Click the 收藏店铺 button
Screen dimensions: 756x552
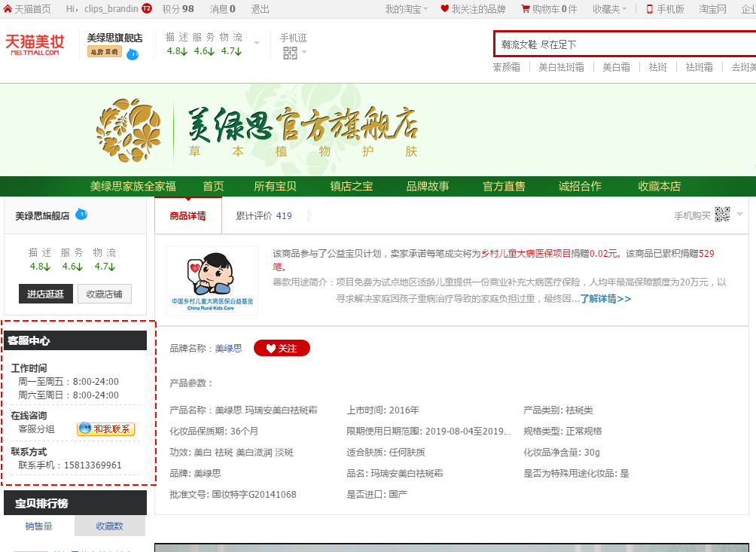coord(105,294)
